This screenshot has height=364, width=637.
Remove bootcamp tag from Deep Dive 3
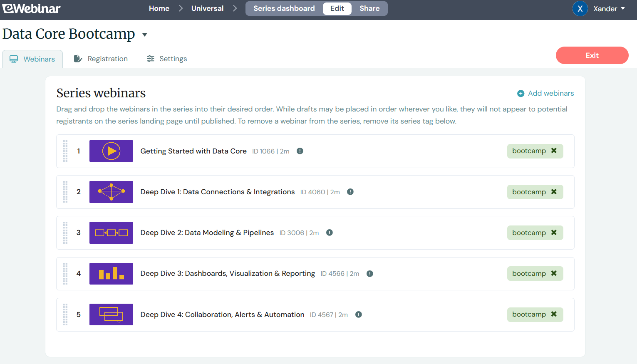pyautogui.click(x=554, y=273)
